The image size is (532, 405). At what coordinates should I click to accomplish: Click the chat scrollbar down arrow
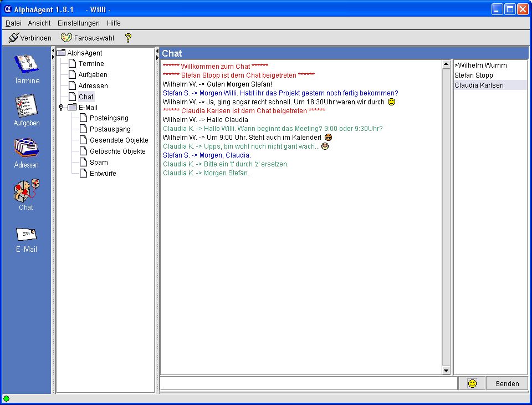tap(446, 371)
